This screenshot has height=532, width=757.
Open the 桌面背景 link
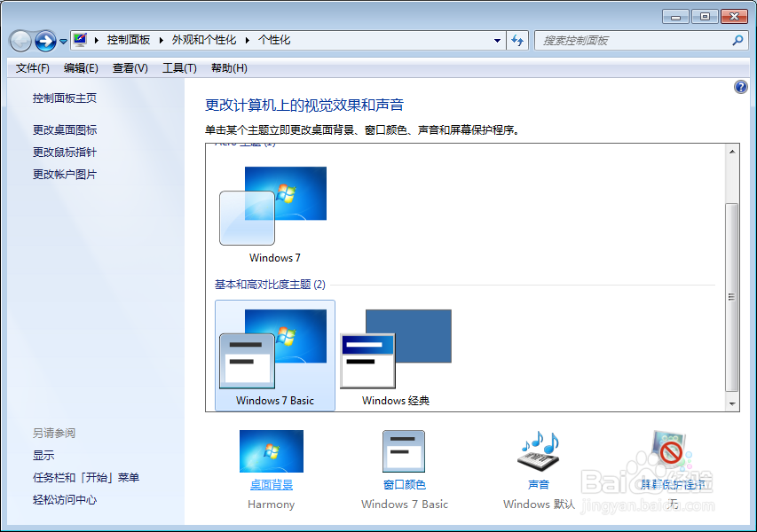pyautogui.click(x=272, y=485)
